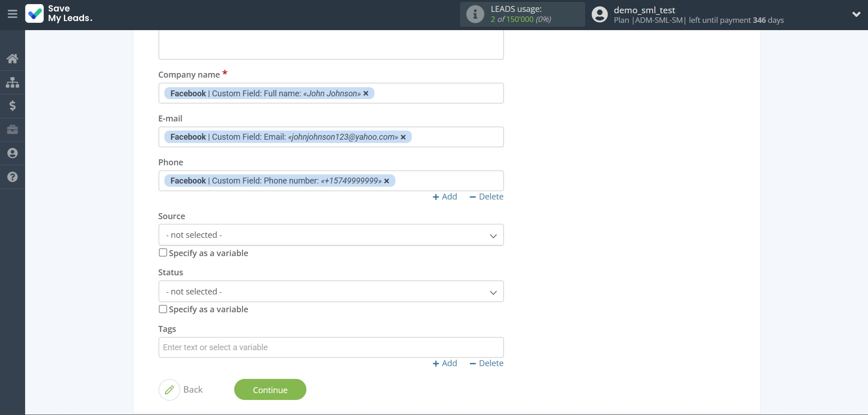Go to Home via sidebar house icon
The height and width of the screenshot is (415, 868).
click(12, 58)
